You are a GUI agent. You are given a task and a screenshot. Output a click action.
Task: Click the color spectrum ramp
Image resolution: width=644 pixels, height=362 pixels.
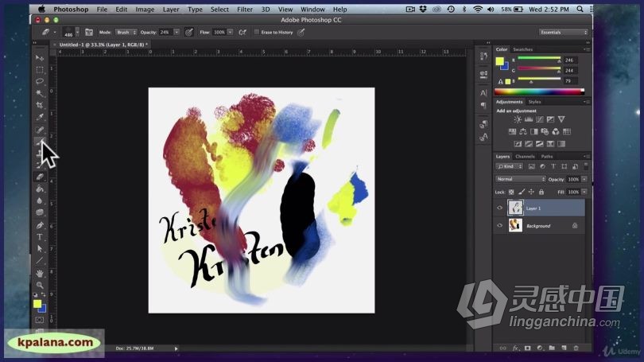[x=539, y=91]
